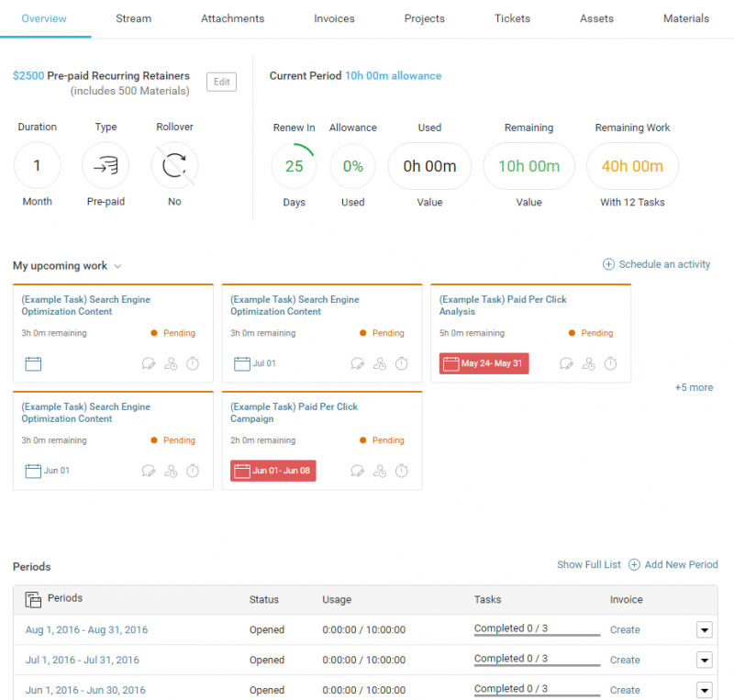Open the calendar icon on the first upcoming task
Screen dimensions: 734x700
pos(33,363)
